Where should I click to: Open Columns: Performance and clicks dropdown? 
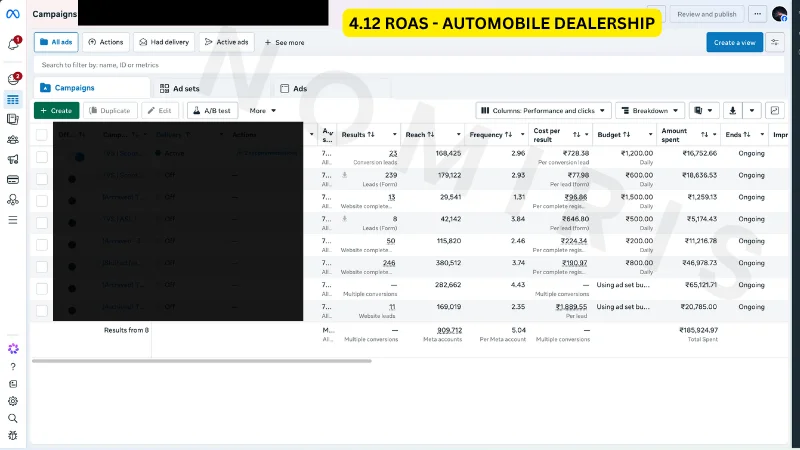coord(543,111)
